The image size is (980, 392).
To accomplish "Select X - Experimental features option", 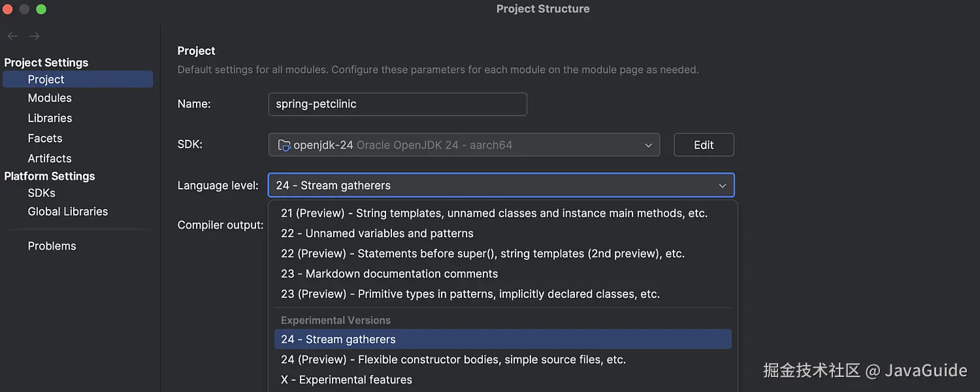I will (x=346, y=380).
